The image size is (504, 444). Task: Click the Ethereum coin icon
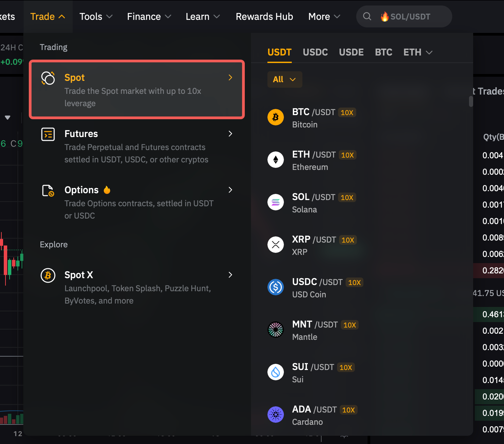(x=275, y=160)
